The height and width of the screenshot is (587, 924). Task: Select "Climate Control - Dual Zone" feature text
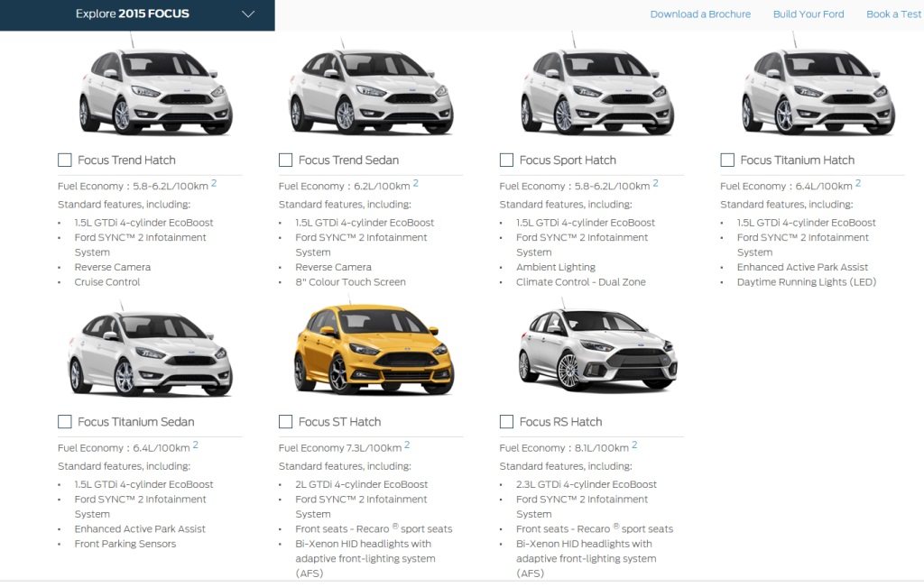pyautogui.click(x=581, y=282)
